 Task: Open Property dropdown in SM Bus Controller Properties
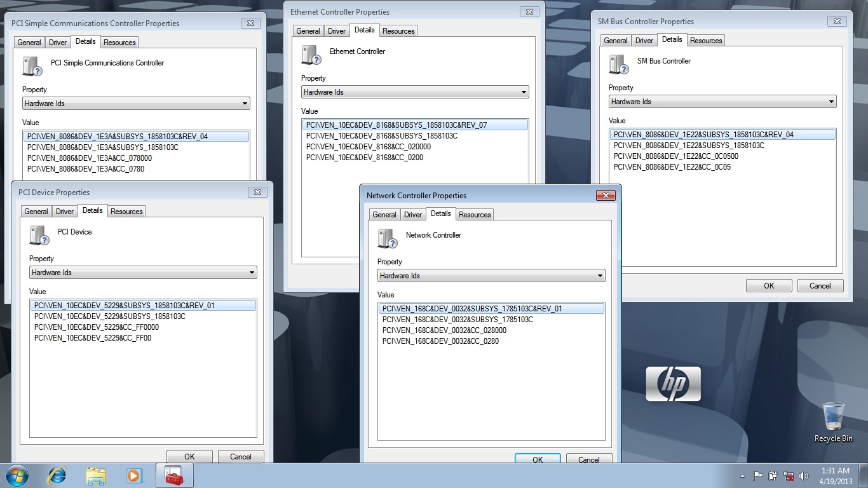click(x=722, y=102)
